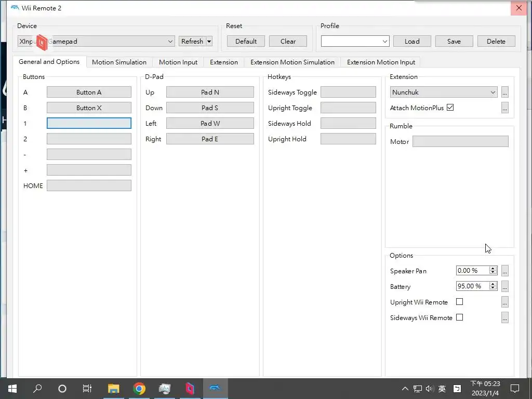Open Task View on taskbar
Viewport: 532px width, 399px height.
87,389
